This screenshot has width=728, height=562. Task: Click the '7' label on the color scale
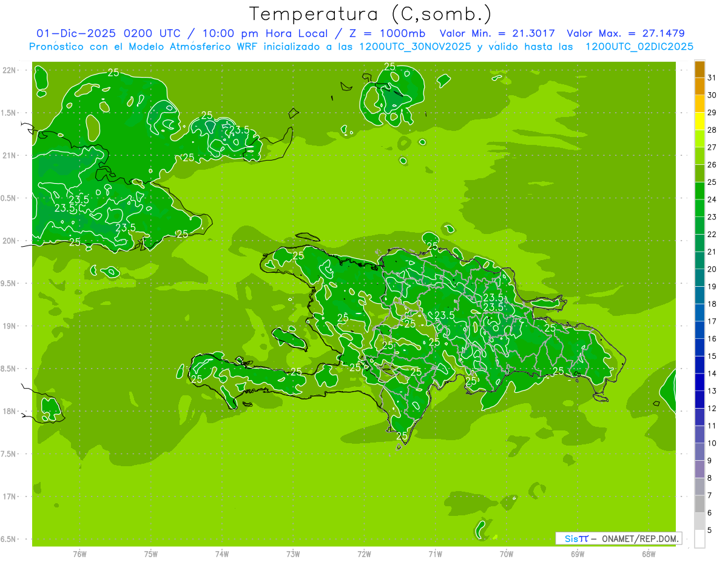[710, 495]
